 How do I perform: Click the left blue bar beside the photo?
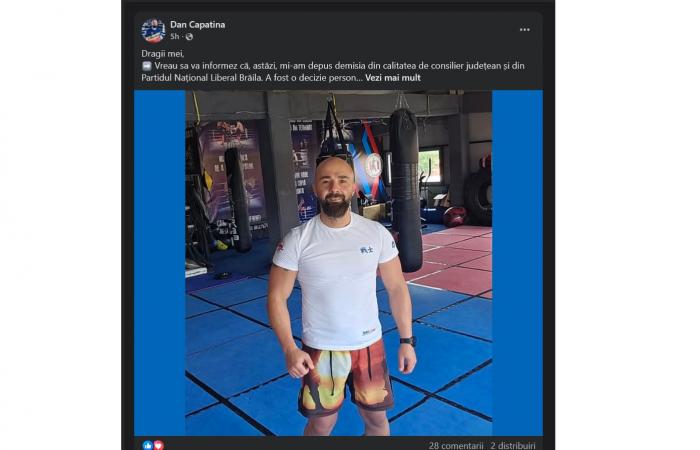[160, 263]
